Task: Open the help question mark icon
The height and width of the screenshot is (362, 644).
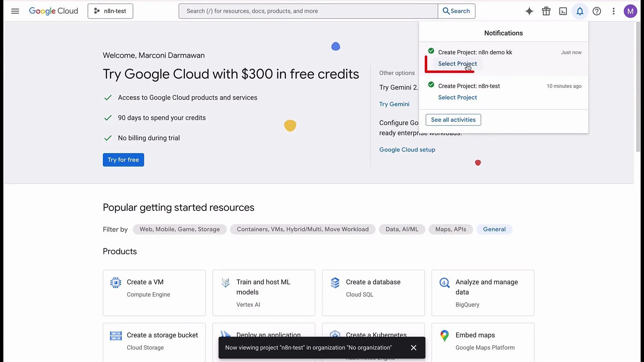Action: click(597, 11)
